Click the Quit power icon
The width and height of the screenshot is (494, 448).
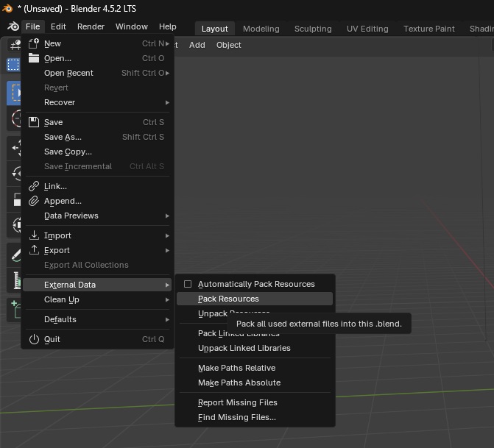(33, 339)
